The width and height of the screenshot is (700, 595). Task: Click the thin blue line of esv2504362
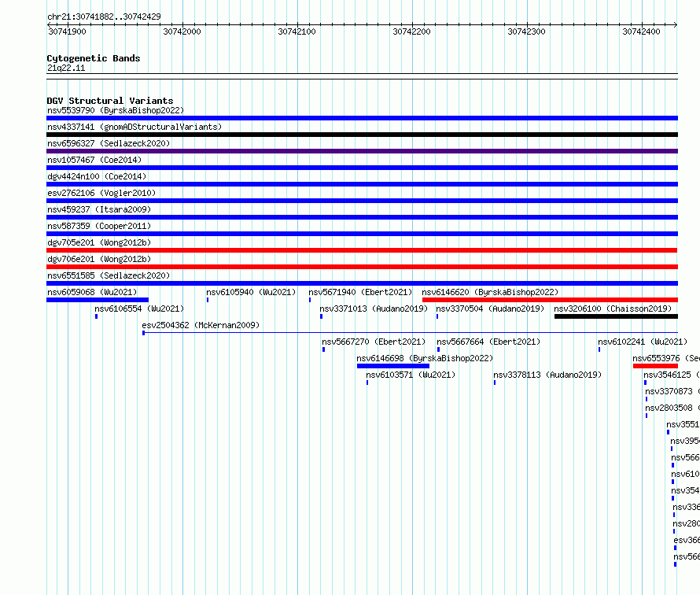pos(411,333)
